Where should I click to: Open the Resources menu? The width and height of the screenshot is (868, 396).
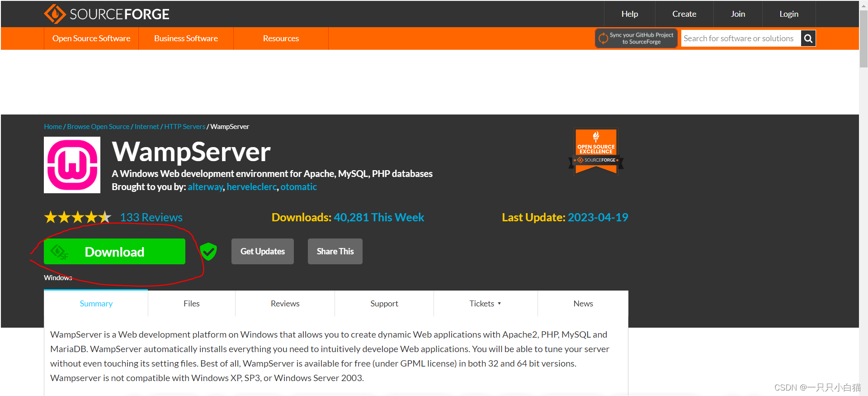coord(281,38)
